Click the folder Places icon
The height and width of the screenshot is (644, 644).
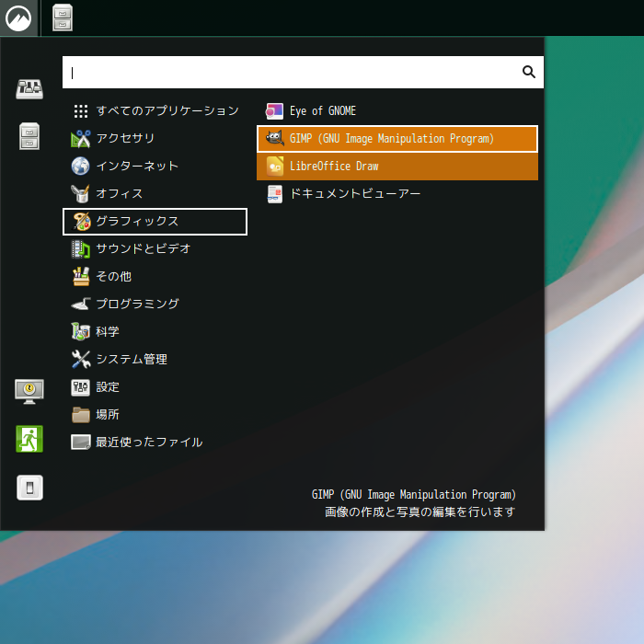tap(81, 415)
